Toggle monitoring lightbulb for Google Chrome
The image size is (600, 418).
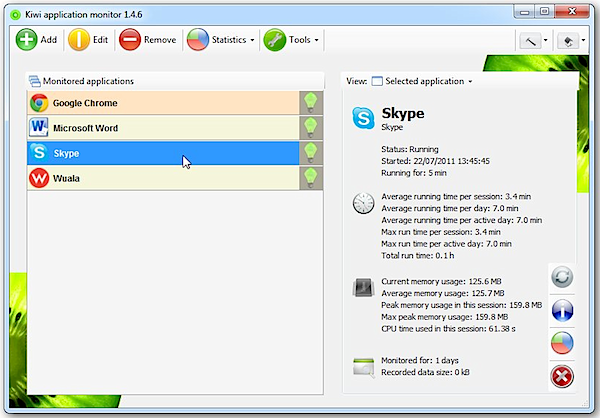tap(311, 103)
